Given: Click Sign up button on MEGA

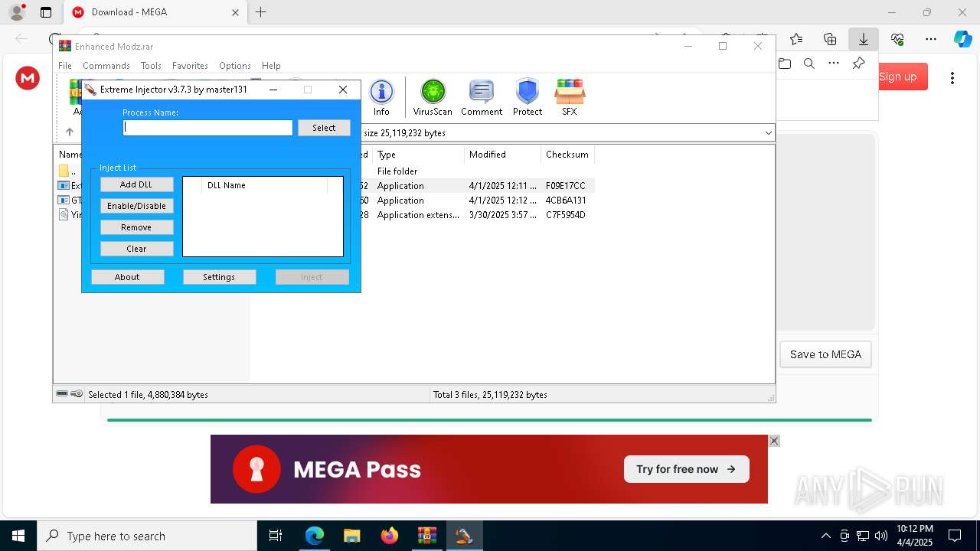Looking at the screenshot, I should [897, 77].
